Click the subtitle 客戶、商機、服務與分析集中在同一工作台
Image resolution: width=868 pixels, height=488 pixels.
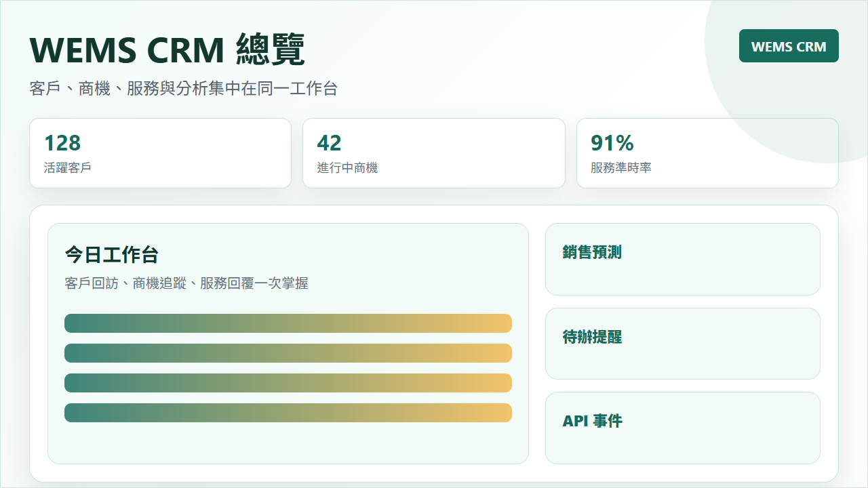(x=184, y=88)
